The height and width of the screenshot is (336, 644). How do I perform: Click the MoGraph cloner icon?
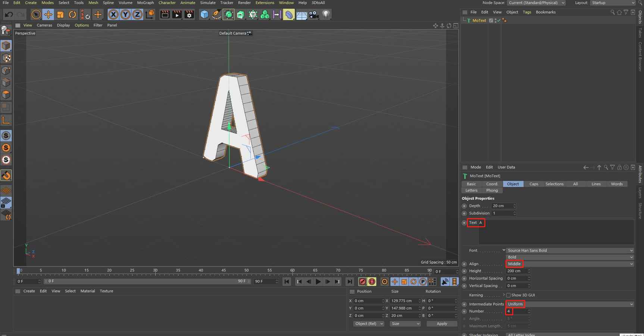pyautogui.click(x=265, y=15)
